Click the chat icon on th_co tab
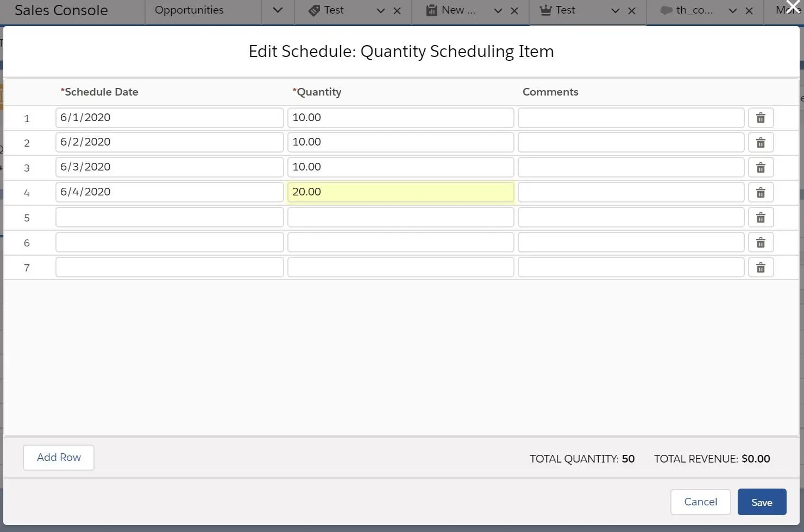The image size is (804, 532). click(x=666, y=10)
